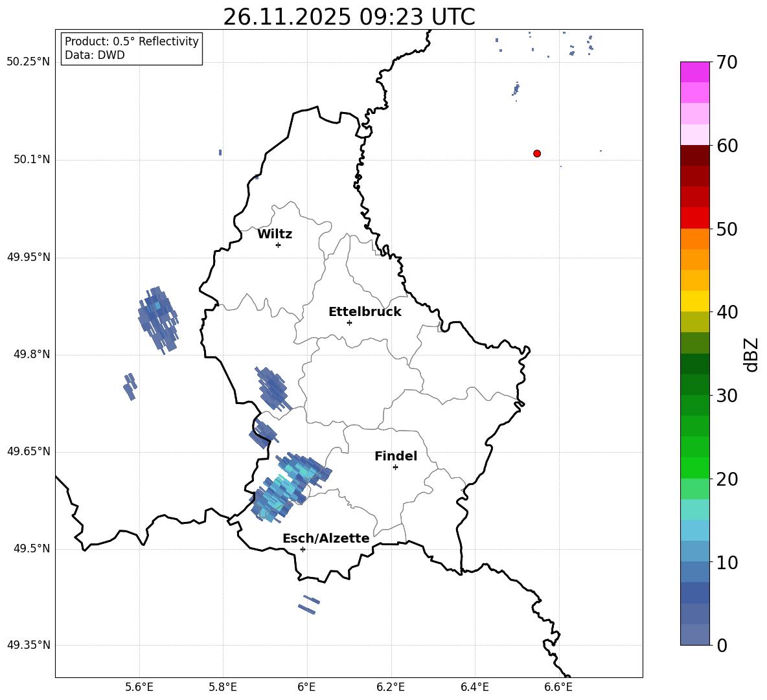Click the 49.65°N latitude label

(29, 451)
